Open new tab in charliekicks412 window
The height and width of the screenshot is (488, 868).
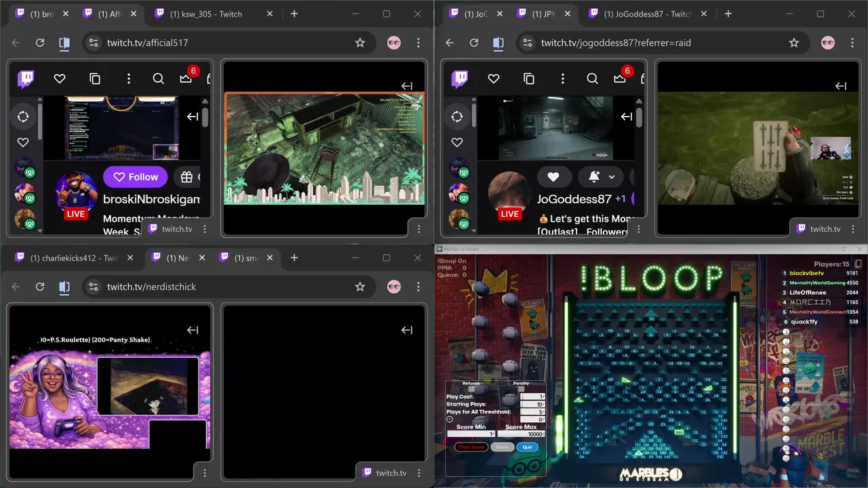coord(294,258)
